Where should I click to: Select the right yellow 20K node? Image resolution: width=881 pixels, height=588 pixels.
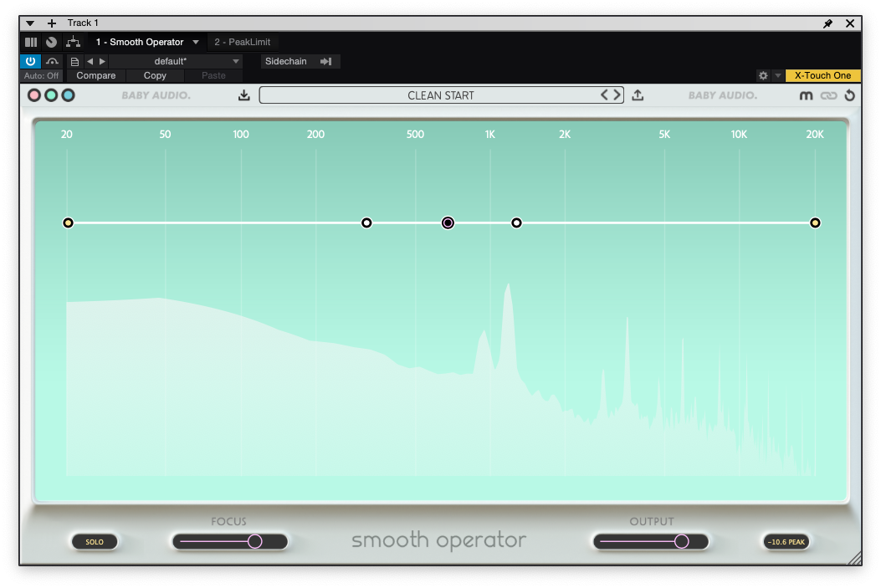815,223
